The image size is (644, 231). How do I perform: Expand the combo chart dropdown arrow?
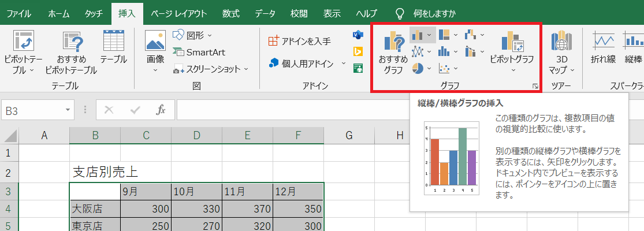coord(482,51)
